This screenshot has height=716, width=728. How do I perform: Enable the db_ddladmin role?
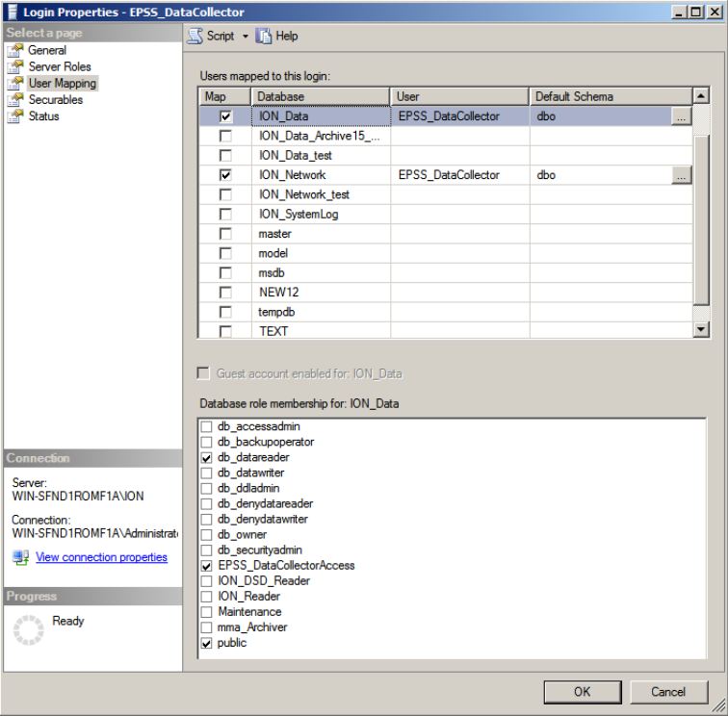pos(207,488)
